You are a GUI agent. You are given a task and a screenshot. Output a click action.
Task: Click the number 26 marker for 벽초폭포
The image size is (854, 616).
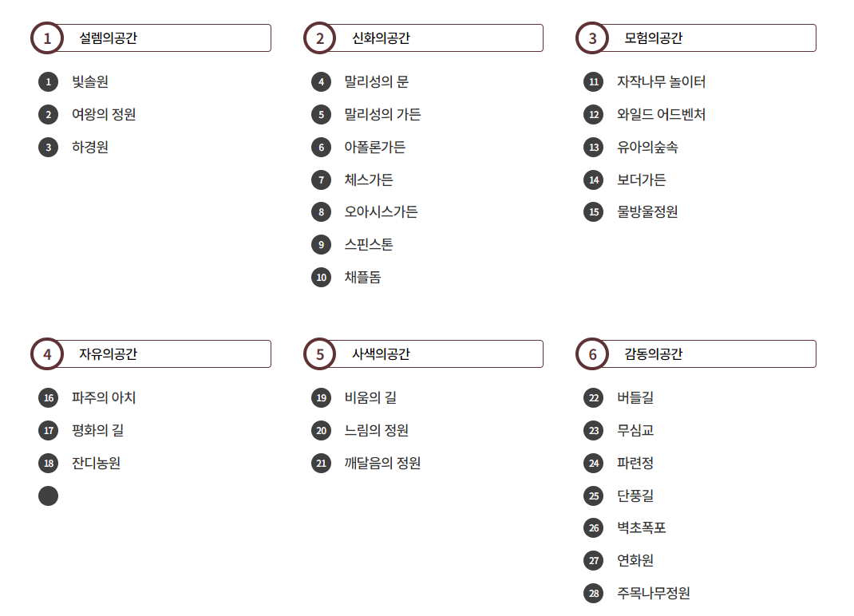(594, 527)
